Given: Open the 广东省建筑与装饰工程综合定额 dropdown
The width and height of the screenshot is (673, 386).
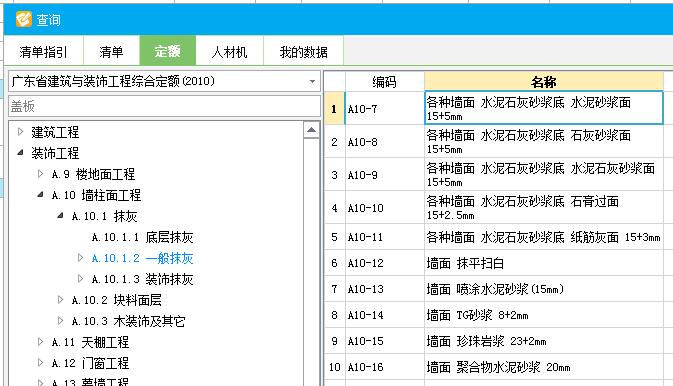Looking at the screenshot, I should [x=164, y=81].
